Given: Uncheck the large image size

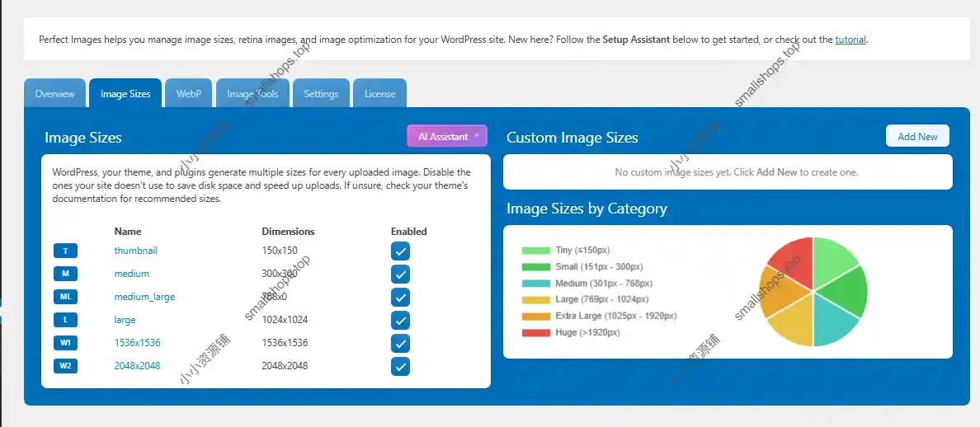Looking at the screenshot, I should [x=401, y=320].
